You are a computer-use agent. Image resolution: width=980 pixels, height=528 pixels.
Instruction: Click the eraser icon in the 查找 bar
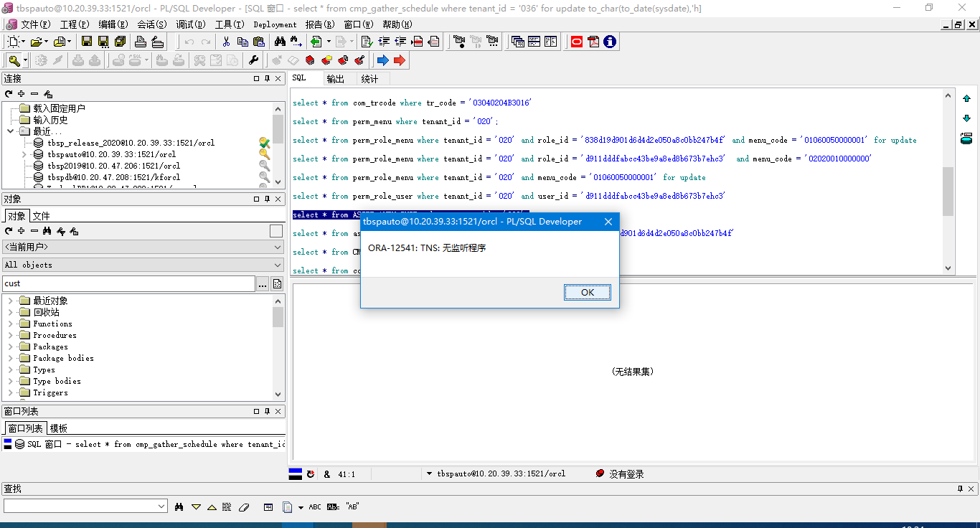tap(243, 506)
